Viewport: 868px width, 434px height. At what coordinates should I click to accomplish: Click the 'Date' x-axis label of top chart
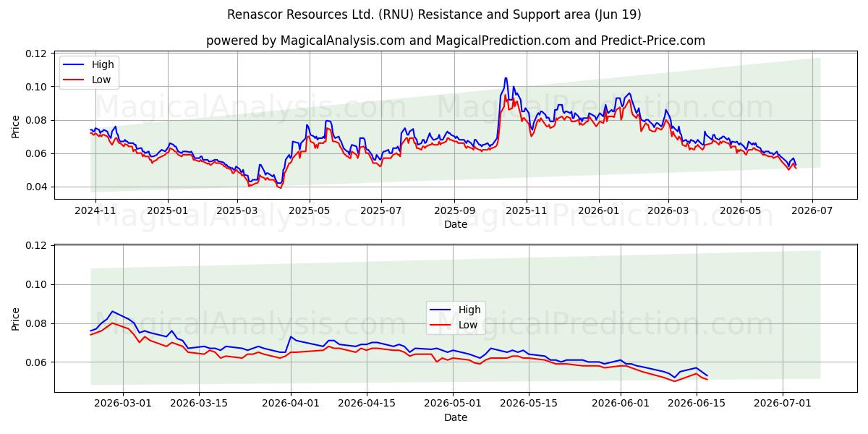456,224
